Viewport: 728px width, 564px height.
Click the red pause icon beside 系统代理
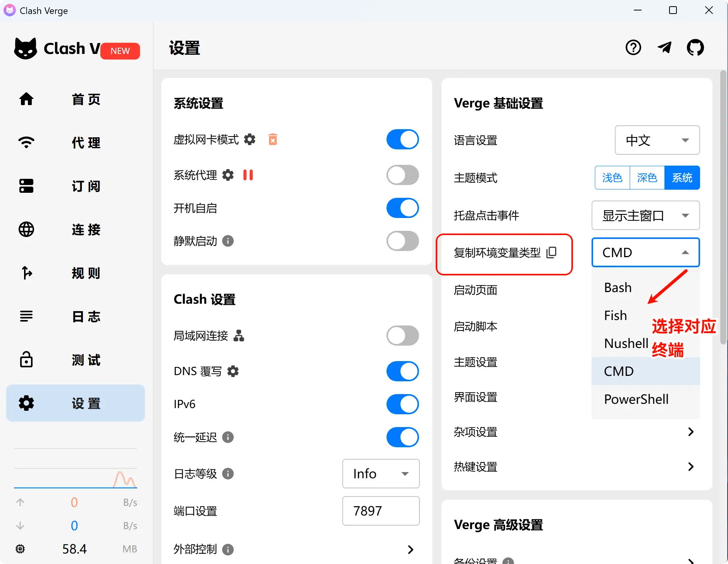248,175
